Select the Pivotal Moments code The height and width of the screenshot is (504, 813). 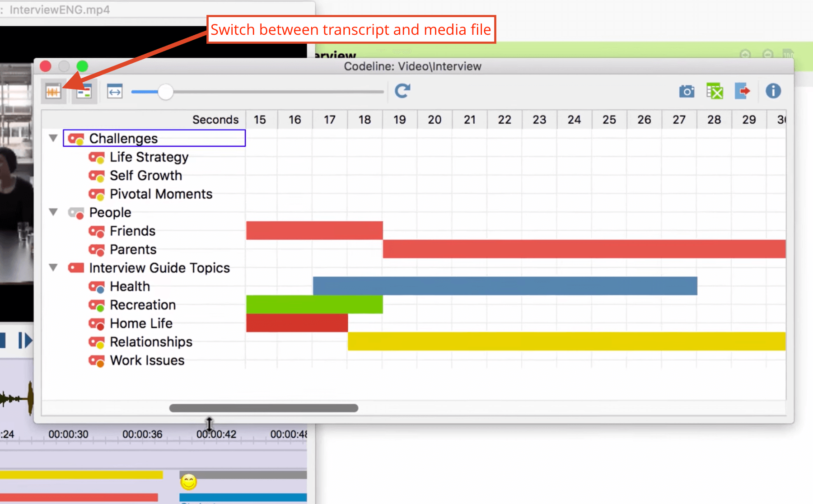(x=161, y=194)
